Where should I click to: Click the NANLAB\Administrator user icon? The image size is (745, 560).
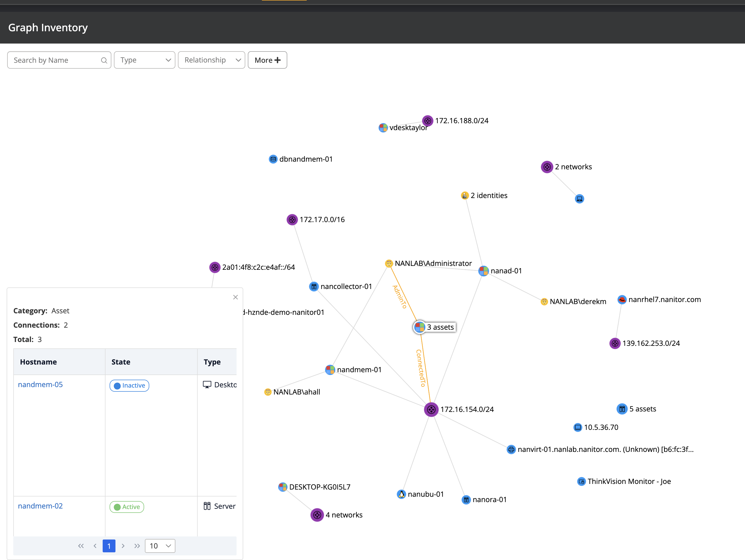(389, 264)
